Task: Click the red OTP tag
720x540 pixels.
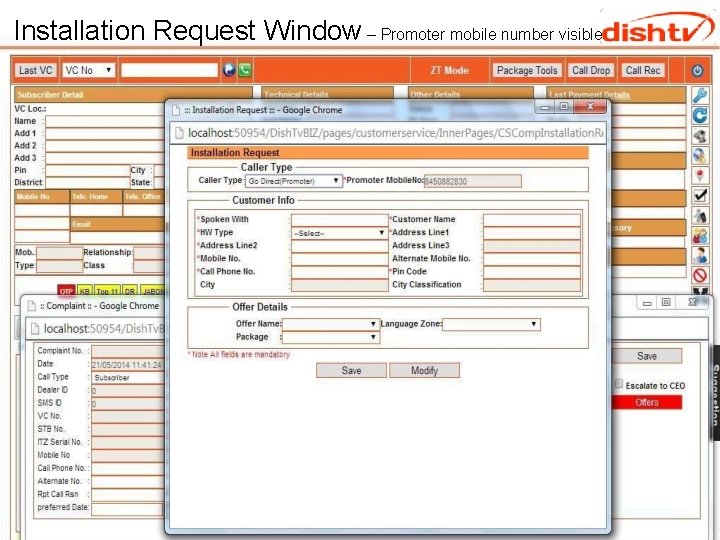Action: (x=66, y=291)
